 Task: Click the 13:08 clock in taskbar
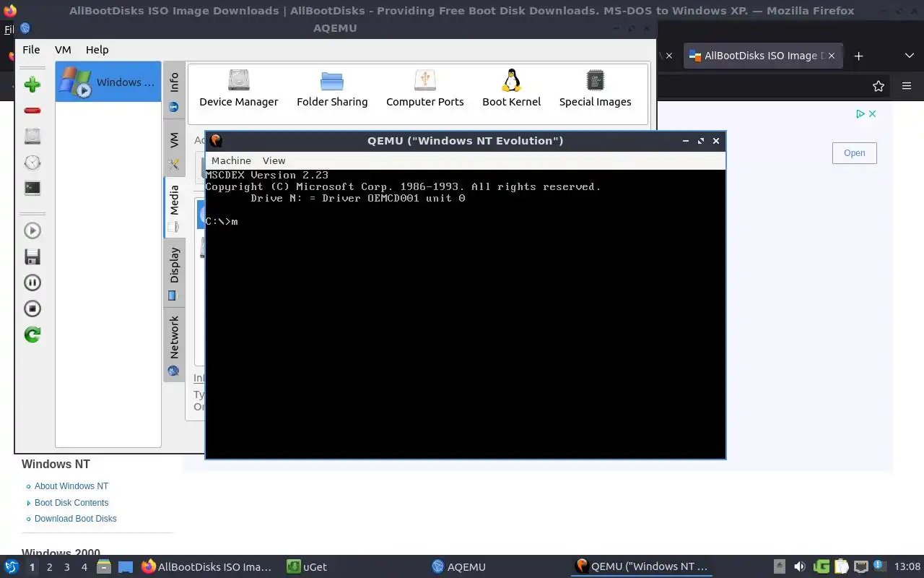click(907, 567)
